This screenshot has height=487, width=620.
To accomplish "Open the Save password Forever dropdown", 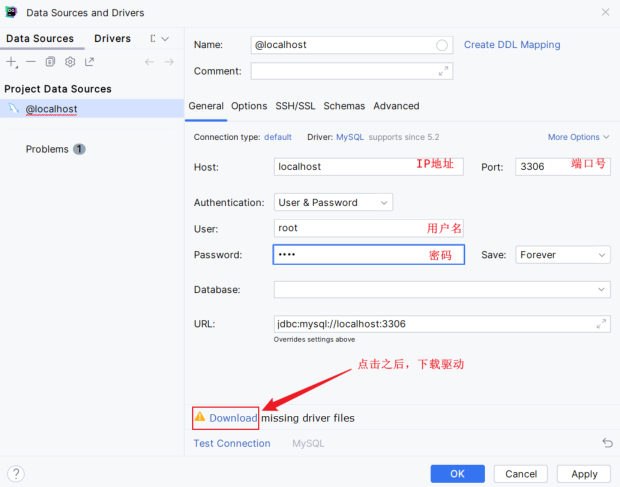I will [x=563, y=255].
